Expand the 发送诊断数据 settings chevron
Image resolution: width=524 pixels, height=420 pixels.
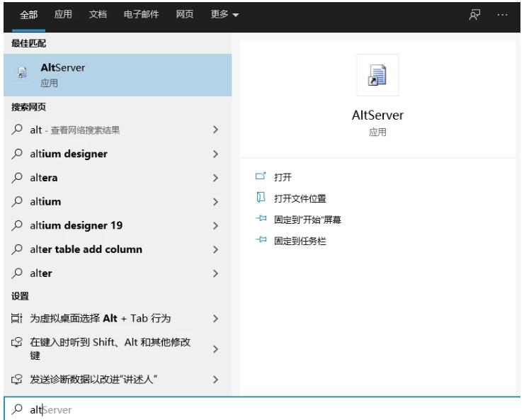[215, 380]
